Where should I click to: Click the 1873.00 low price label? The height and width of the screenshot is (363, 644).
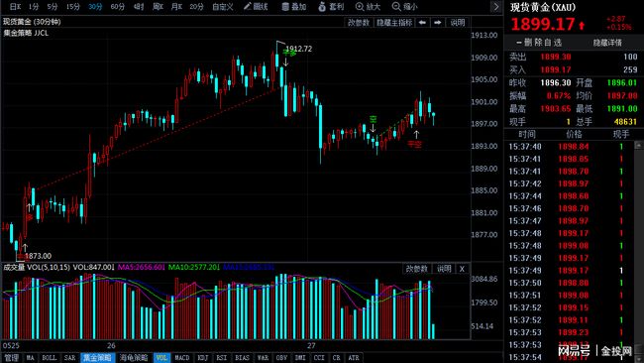point(39,256)
